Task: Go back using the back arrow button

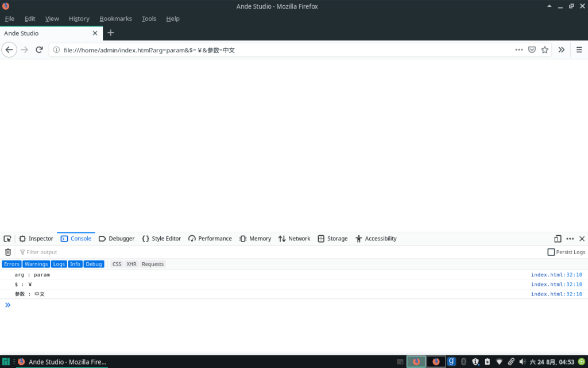Action: coord(9,50)
